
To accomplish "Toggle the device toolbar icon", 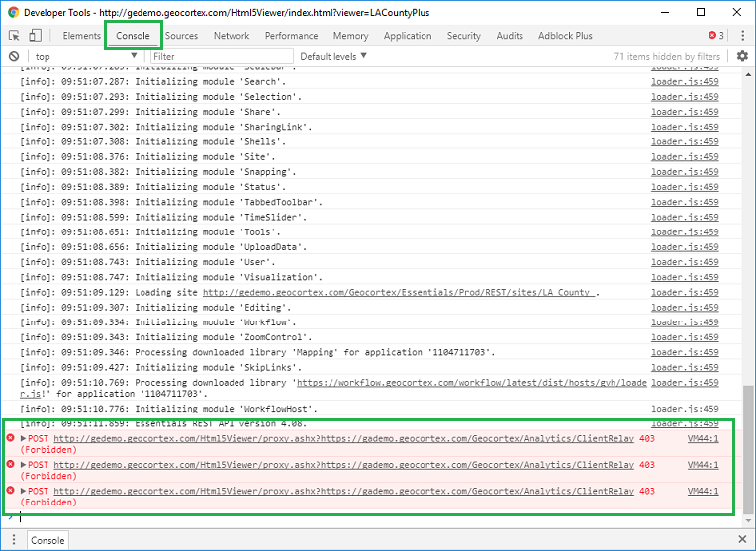I will pos(36,36).
